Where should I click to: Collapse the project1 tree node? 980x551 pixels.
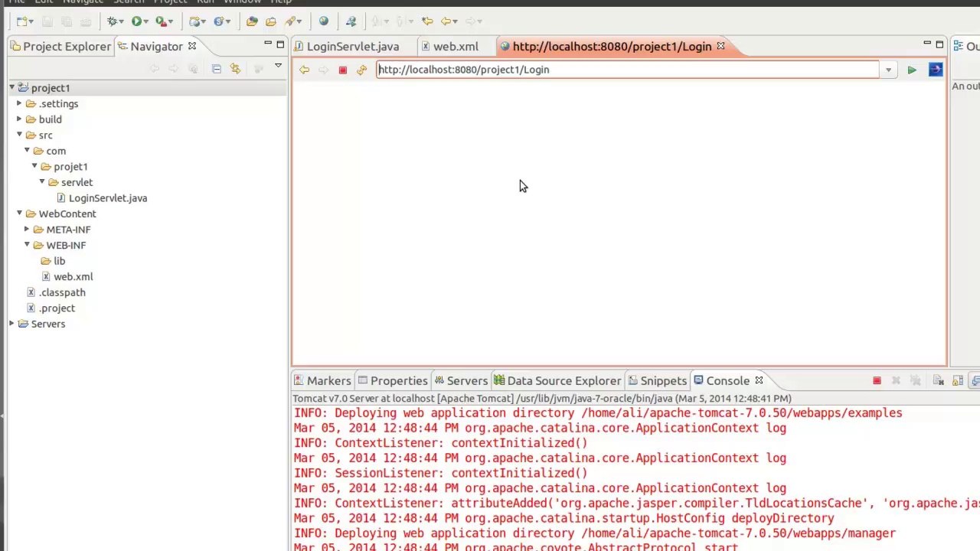pos(12,88)
